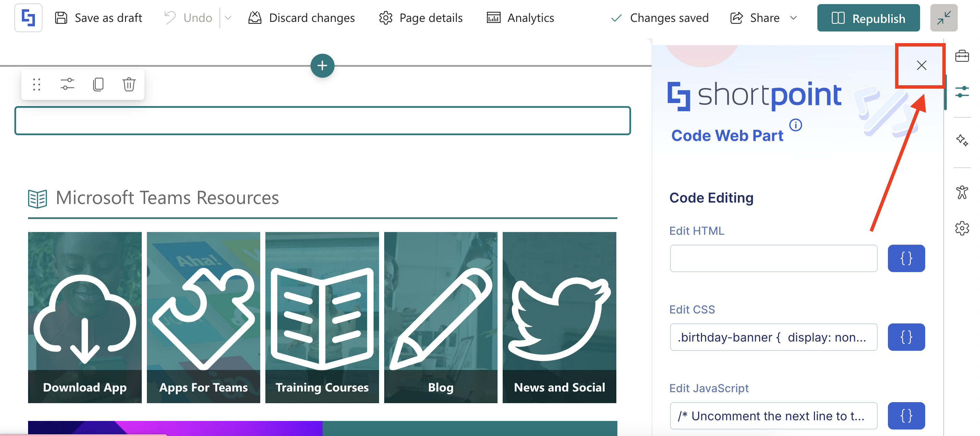
Task: Add a new section with plus button
Action: (322, 65)
